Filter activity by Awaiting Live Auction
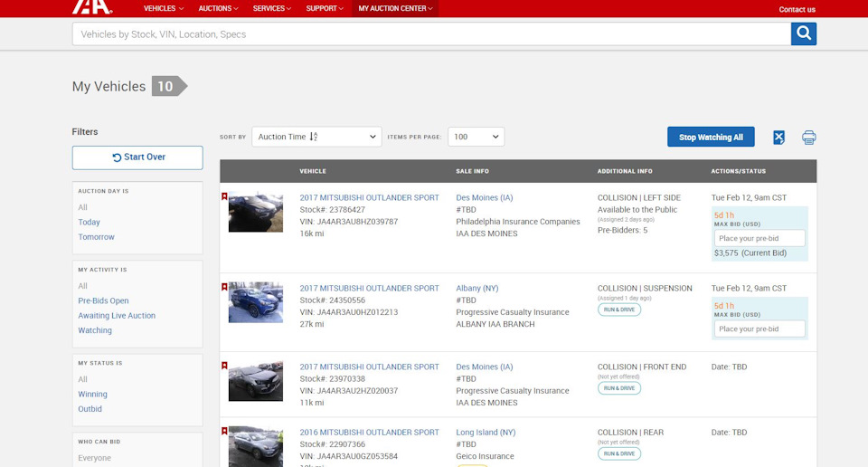Screen dimensions: 868x467 [117, 316]
